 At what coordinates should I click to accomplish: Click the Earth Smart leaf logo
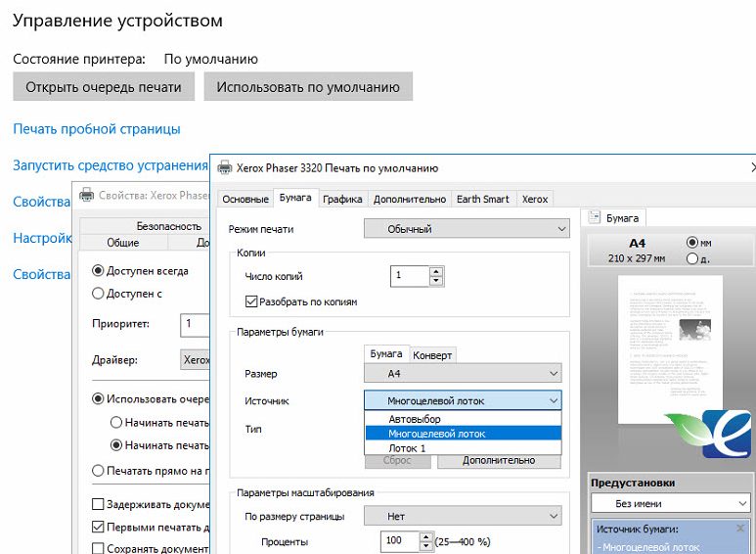click(709, 434)
